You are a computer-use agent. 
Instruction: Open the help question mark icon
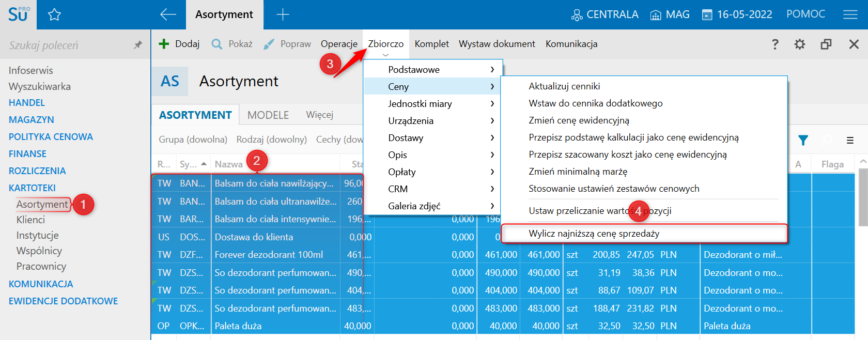click(775, 44)
